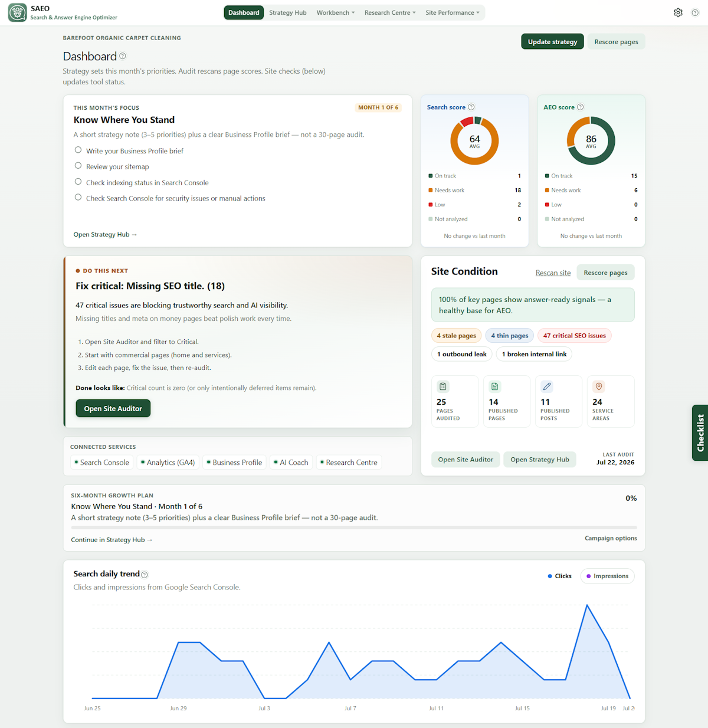Expand the Research Centre dropdown menu

390,12
